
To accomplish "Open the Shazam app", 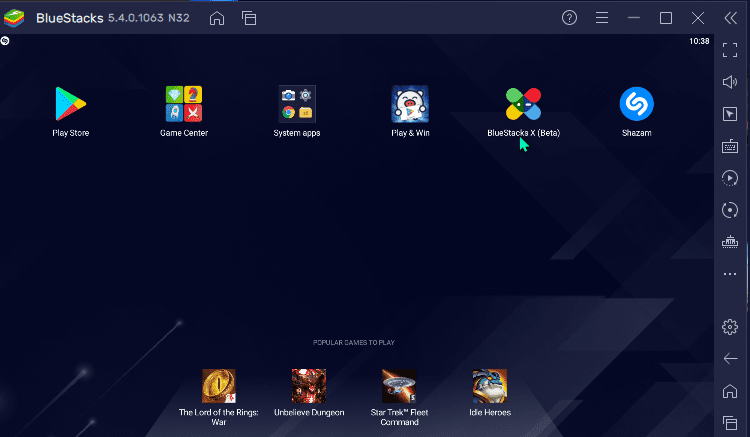I will pyautogui.click(x=636, y=104).
